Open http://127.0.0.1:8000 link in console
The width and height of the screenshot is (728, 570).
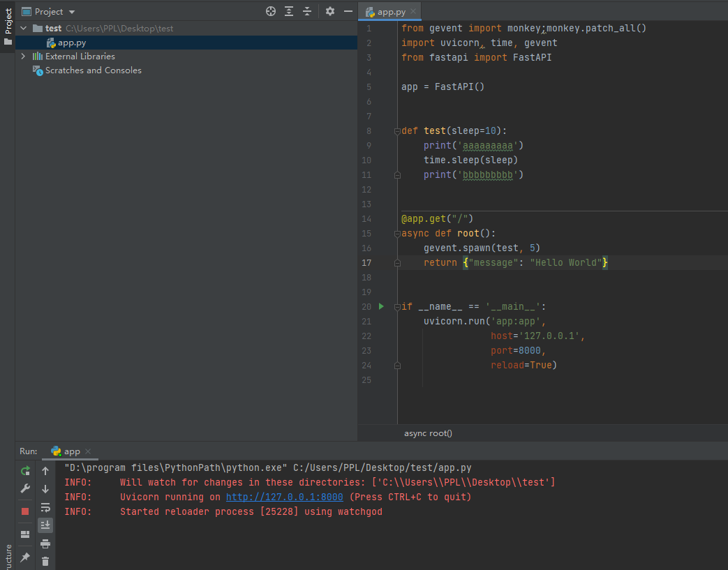[x=284, y=497]
